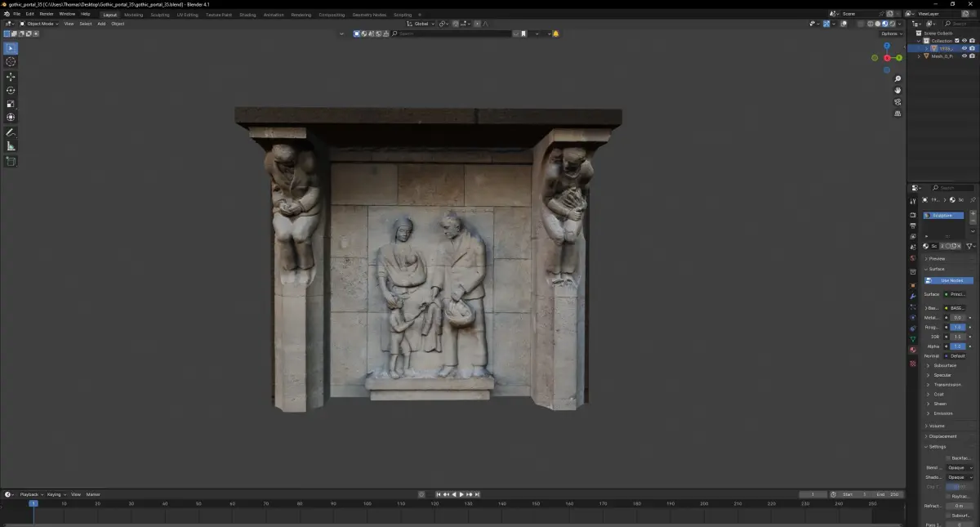Adjust the Alpha value slider

click(x=958, y=346)
